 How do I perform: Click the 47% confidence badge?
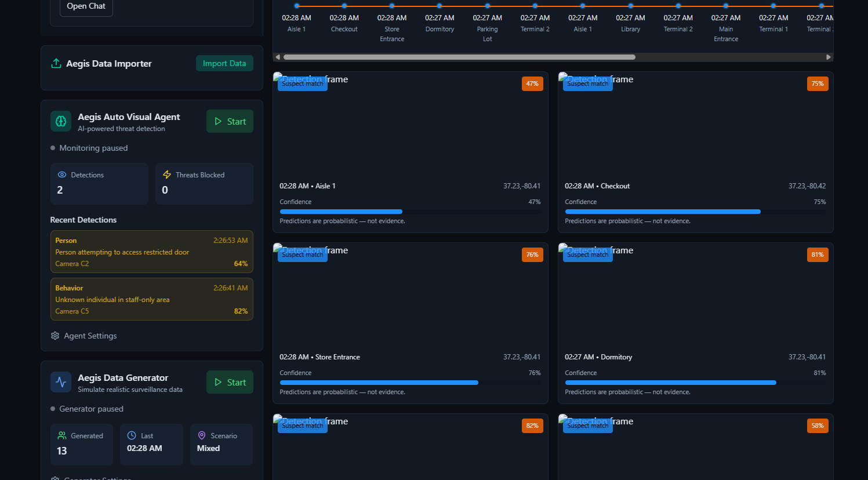(532, 83)
